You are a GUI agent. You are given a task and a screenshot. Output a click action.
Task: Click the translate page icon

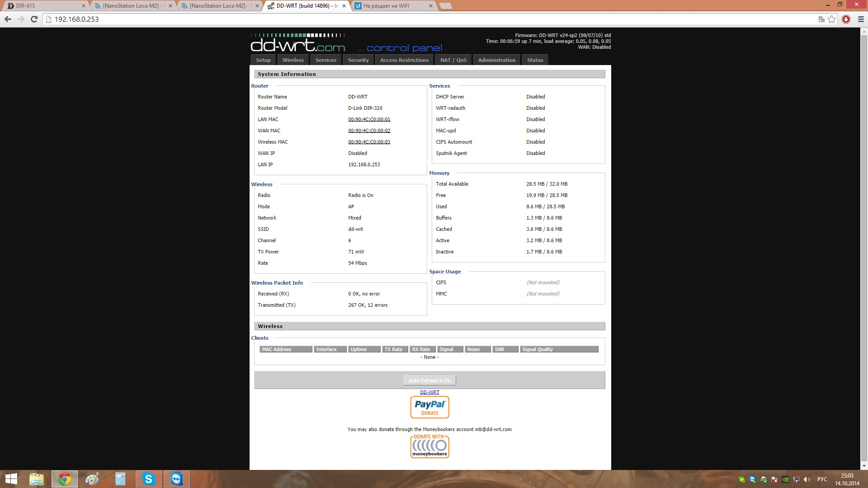pos(821,19)
